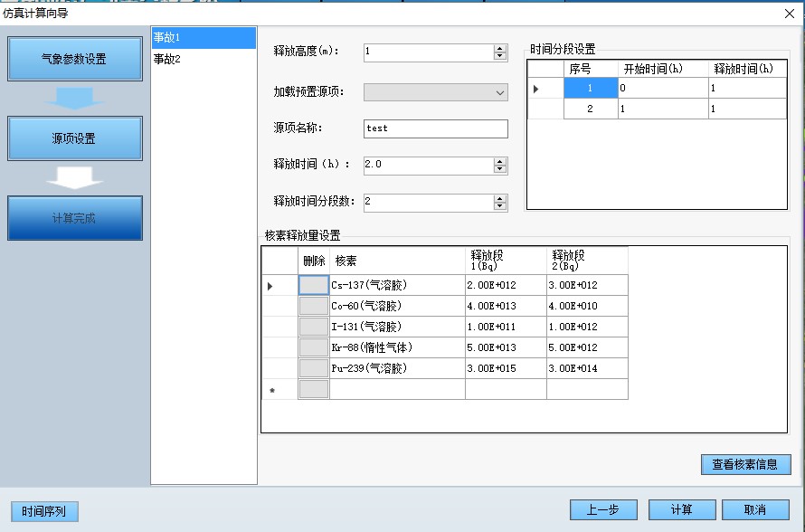
Task: Click the 源项名称 text field
Action: (435, 128)
